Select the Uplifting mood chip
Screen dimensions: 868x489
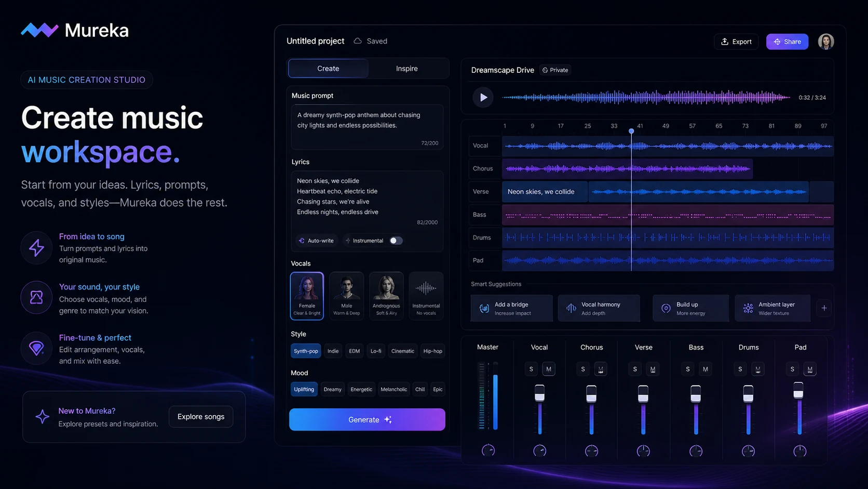(x=304, y=389)
